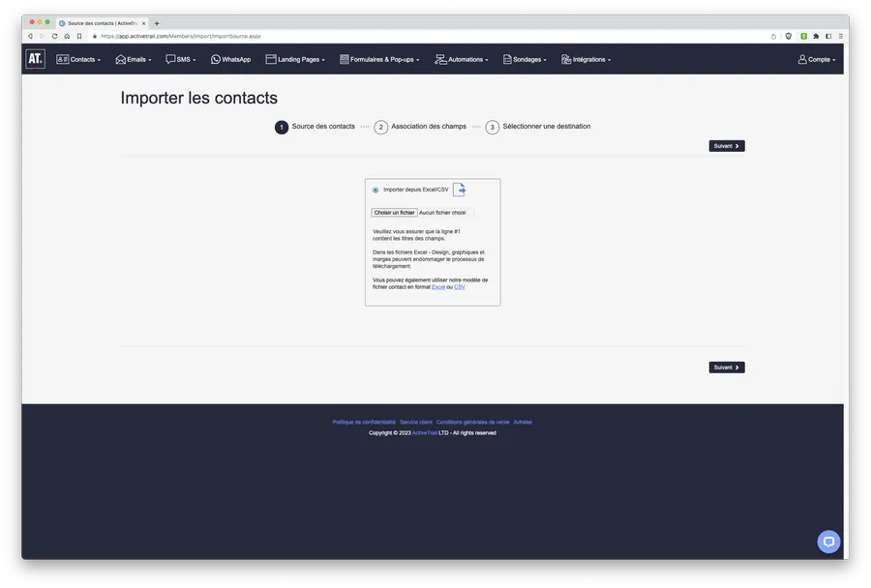Toggle the browser sidebar panel icon
This screenshot has width=871, height=588.
click(x=828, y=36)
